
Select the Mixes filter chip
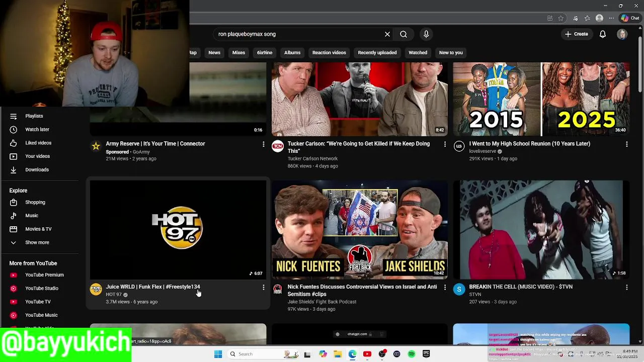tap(238, 52)
